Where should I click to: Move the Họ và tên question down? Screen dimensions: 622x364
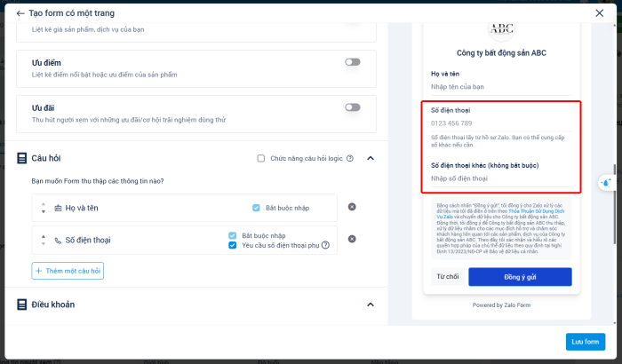44,211
